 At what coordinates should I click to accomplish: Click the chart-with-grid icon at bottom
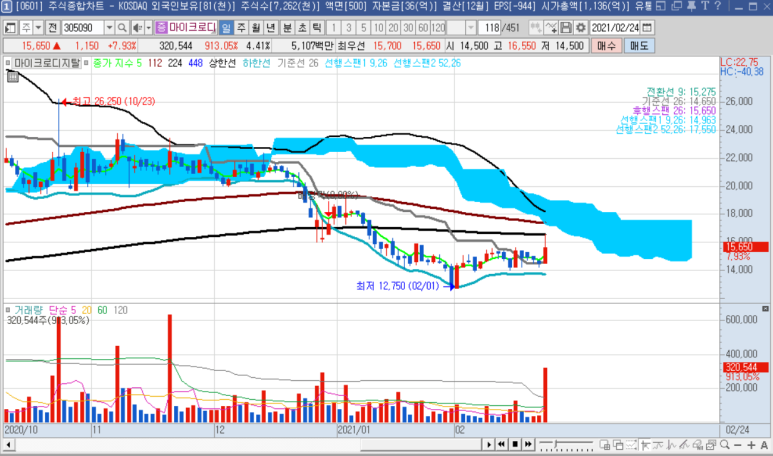point(604,445)
